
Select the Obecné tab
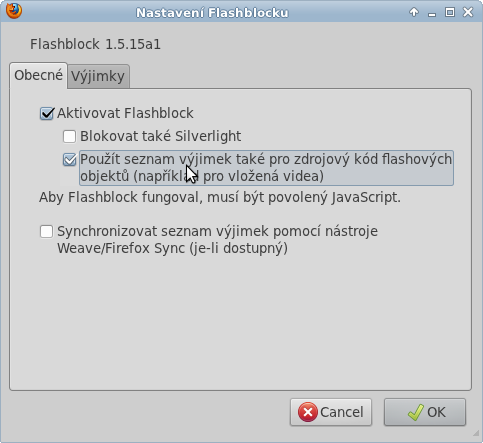(38, 75)
